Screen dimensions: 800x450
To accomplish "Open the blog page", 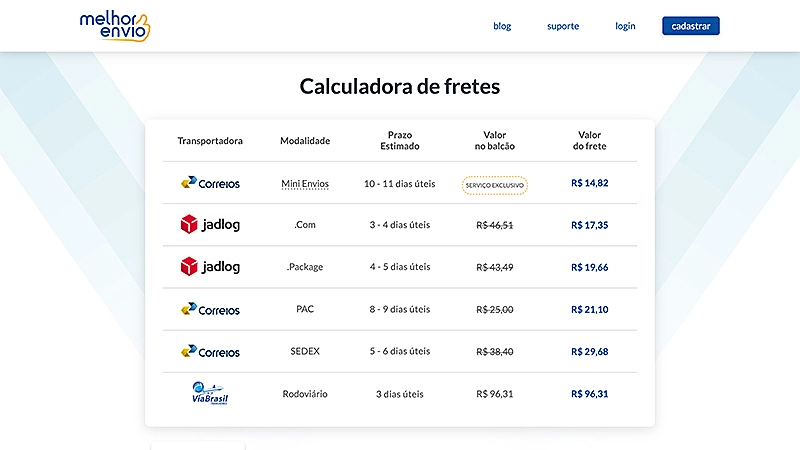I will (x=502, y=26).
